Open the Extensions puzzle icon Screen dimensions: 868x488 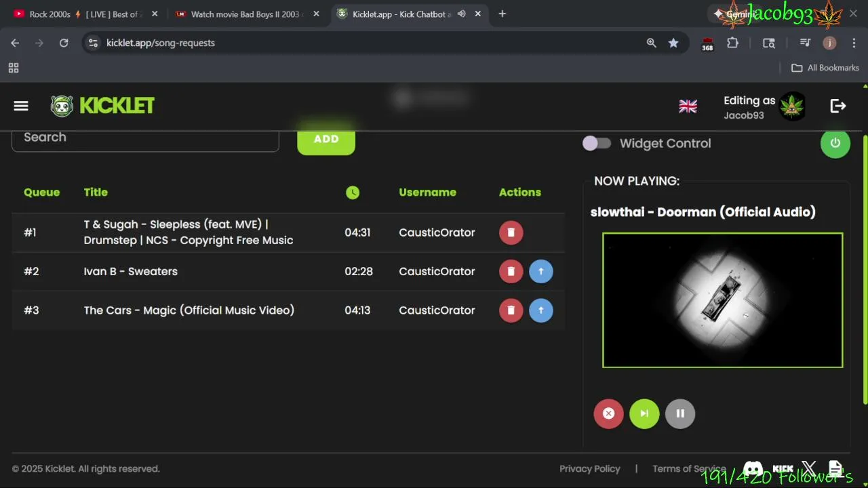click(x=732, y=43)
